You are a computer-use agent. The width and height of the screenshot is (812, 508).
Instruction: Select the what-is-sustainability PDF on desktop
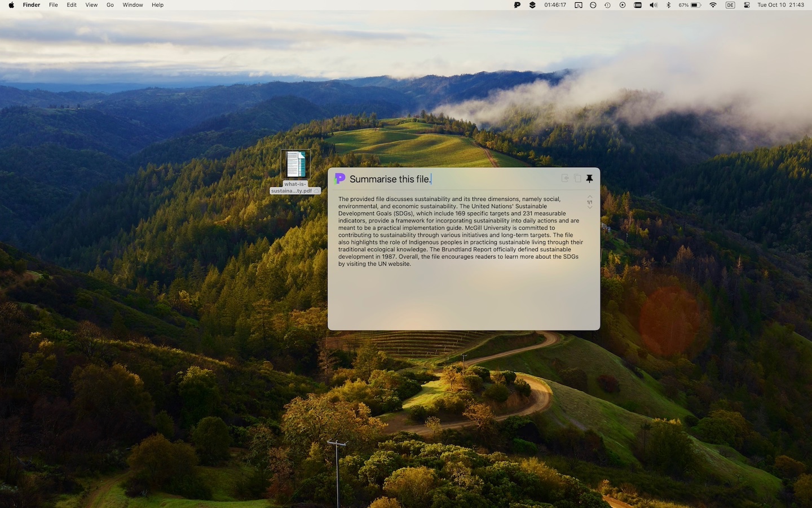click(x=295, y=165)
